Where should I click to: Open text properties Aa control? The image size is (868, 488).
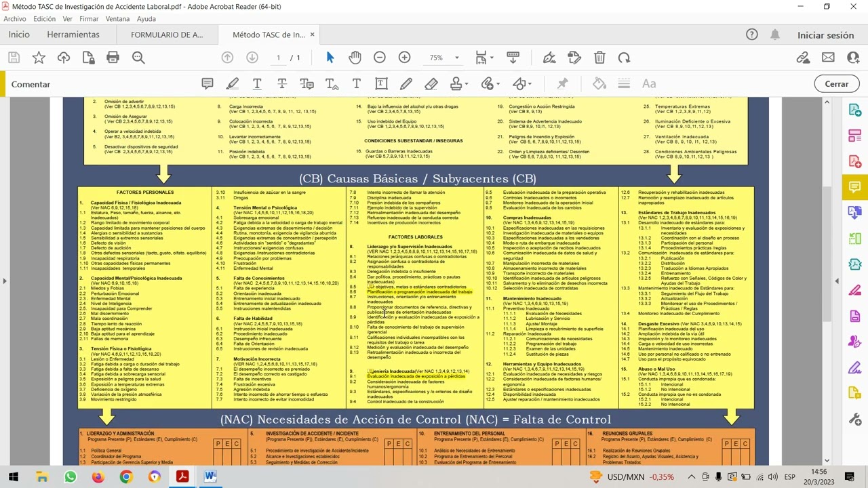(649, 84)
